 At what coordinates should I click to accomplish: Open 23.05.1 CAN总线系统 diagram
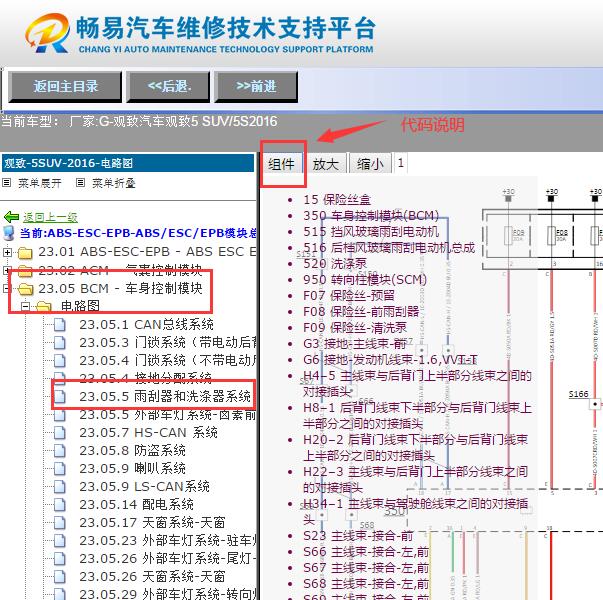[146, 325]
